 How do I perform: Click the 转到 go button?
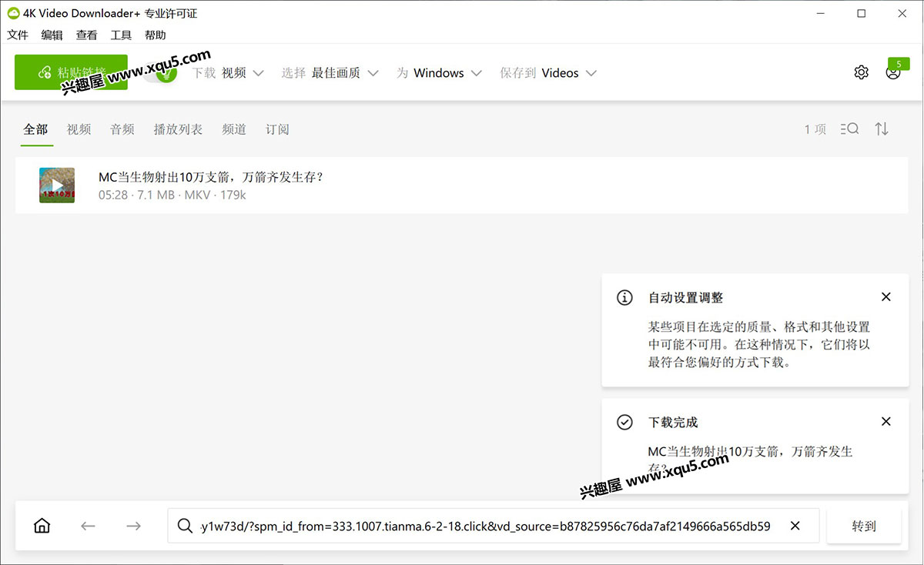[x=864, y=527]
